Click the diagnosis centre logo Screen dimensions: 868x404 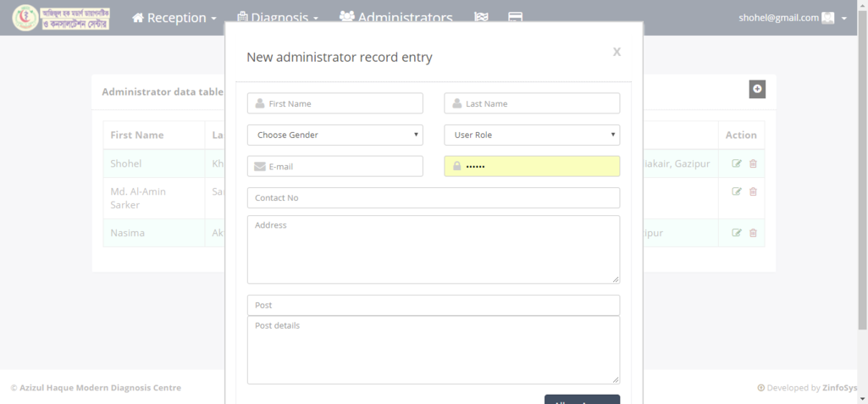[61, 18]
